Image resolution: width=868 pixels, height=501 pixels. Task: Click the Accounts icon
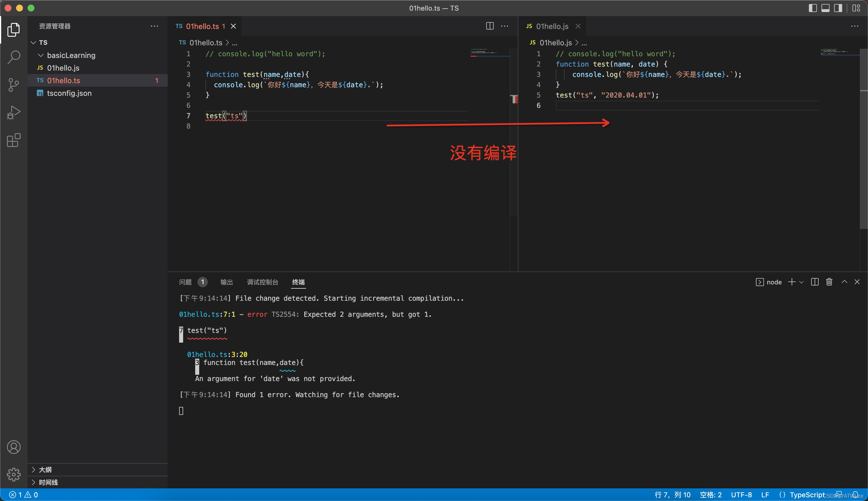coord(14,447)
